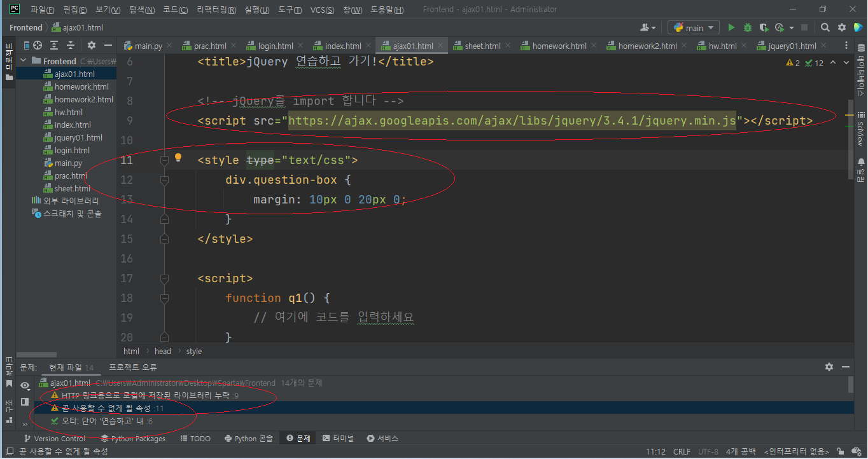Fold the script block at line 17
Screen dimensions: 868x459
click(x=164, y=278)
